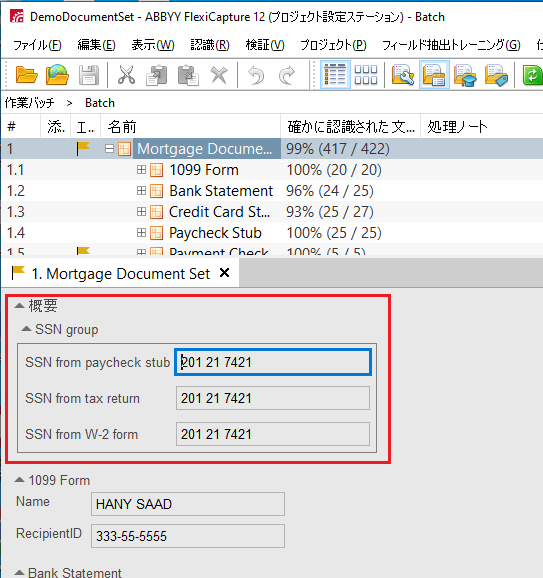
Task: Click the document icon beside Bank Statement row
Action: [156, 191]
